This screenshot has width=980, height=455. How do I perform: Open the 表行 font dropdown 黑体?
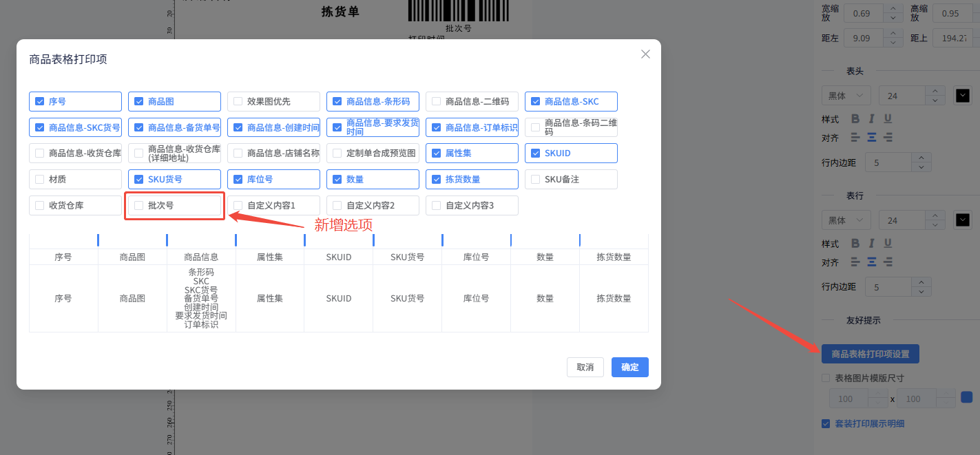point(846,220)
